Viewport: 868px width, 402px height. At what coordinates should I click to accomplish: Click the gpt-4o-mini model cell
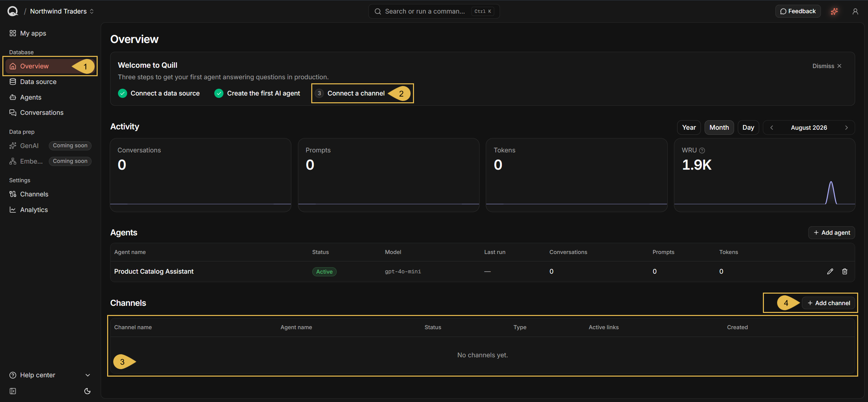[403, 272]
